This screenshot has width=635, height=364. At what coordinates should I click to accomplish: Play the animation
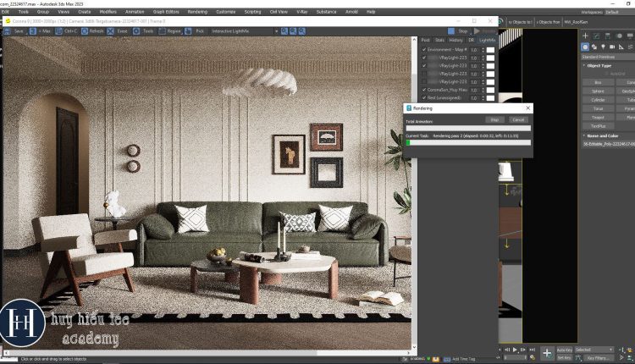pos(515,350)
